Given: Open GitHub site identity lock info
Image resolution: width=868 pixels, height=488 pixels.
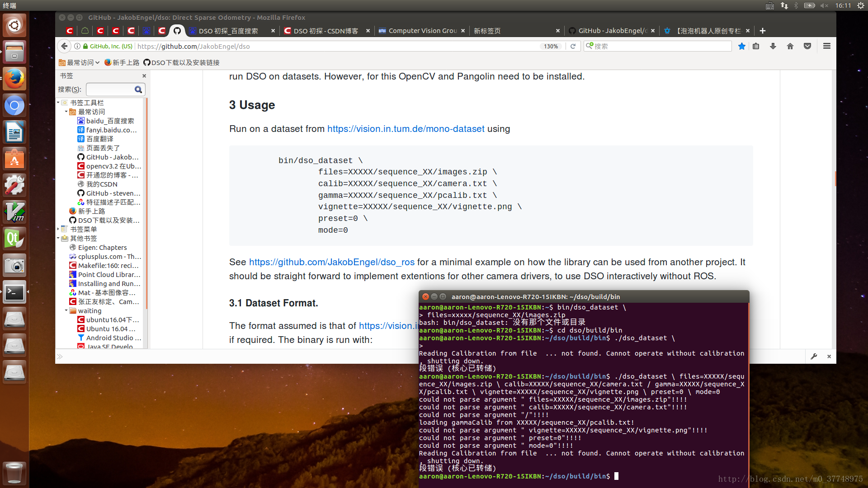Looking at the screenshot, I should 108,46.
